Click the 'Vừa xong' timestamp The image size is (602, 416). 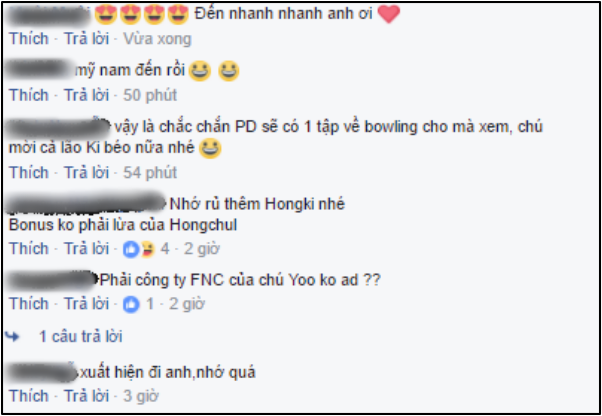tap(157, 39)
